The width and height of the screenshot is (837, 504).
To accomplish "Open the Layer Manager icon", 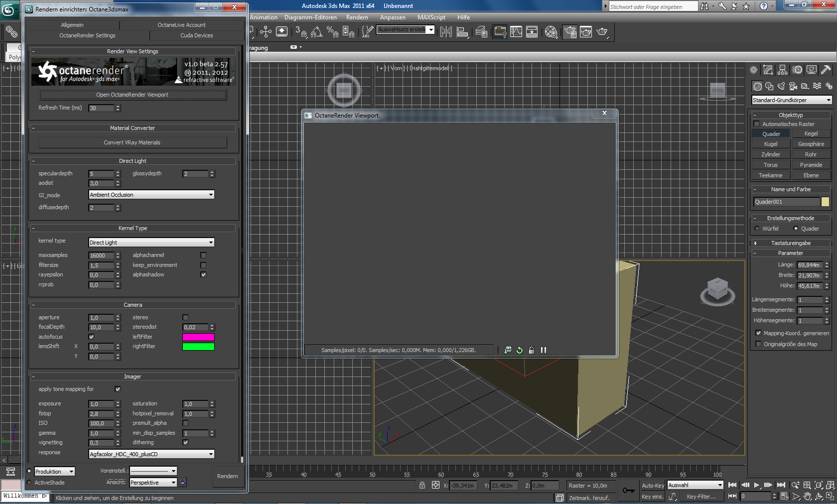I will [x=481, y=32].
